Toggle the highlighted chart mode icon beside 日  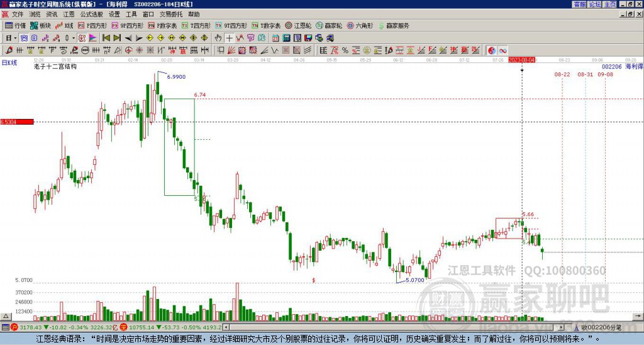pyautogui.click(x=25, y=38)
